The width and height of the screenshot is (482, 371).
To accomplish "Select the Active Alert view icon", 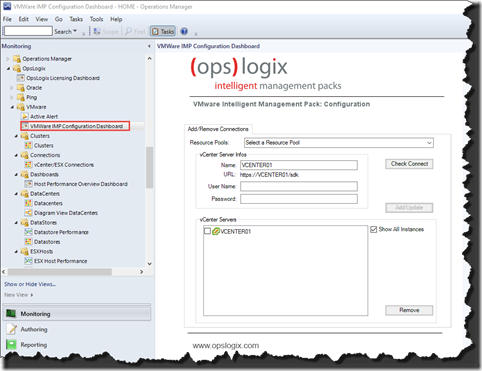I will 25,116.
